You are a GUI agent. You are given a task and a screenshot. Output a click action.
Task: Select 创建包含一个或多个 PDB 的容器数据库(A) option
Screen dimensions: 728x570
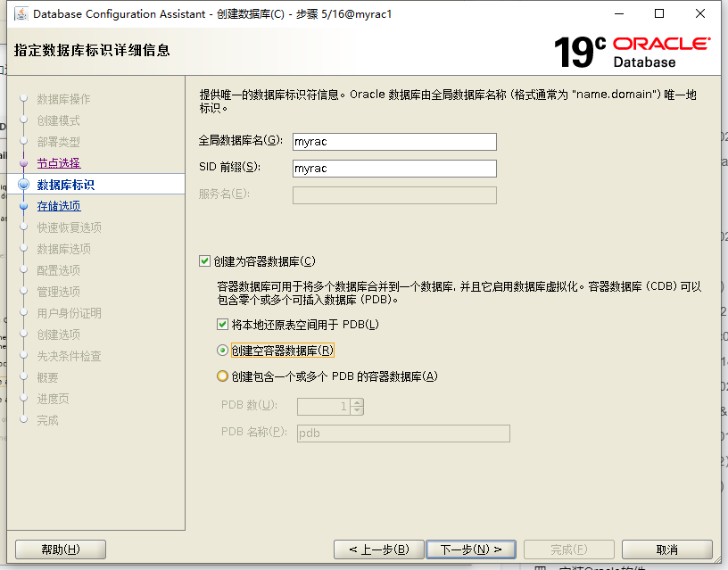(222, 376)
